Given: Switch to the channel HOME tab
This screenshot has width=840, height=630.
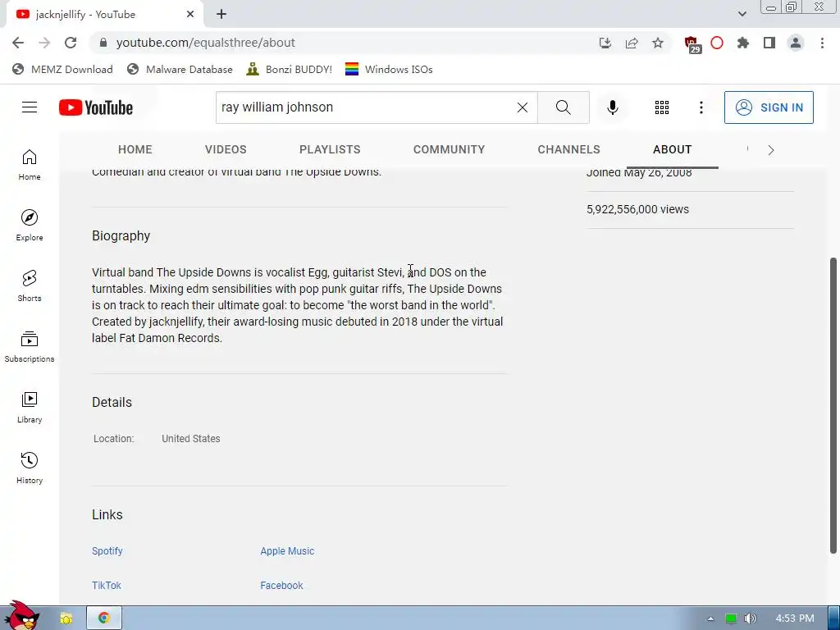Looking at the screenshot, I should (x=135, y=149).
